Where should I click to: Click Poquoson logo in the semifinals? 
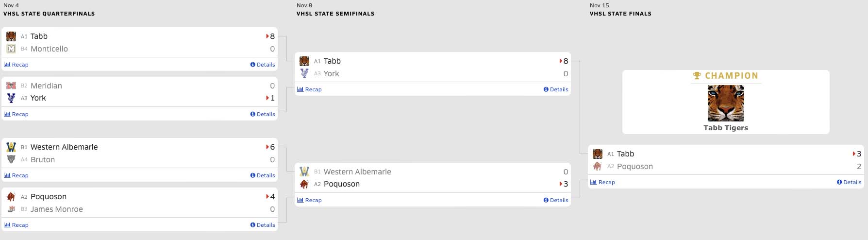click(x=304, y=184)
